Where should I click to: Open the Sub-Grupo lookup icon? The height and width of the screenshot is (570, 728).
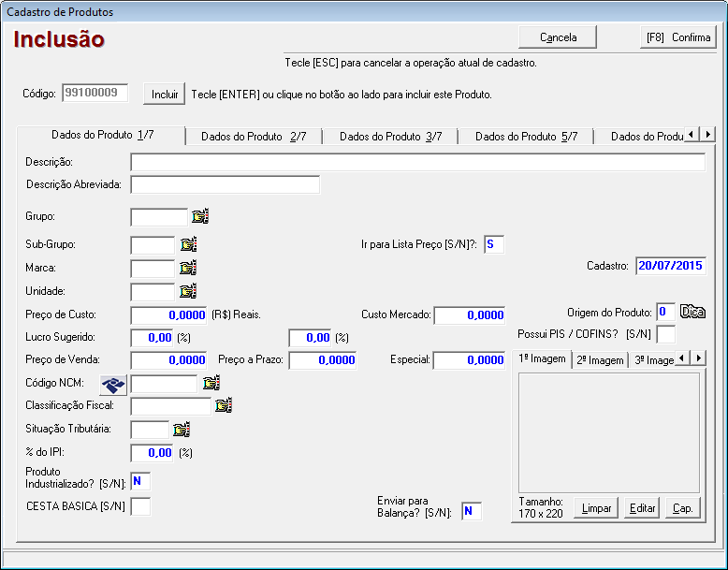click(188, 245)
